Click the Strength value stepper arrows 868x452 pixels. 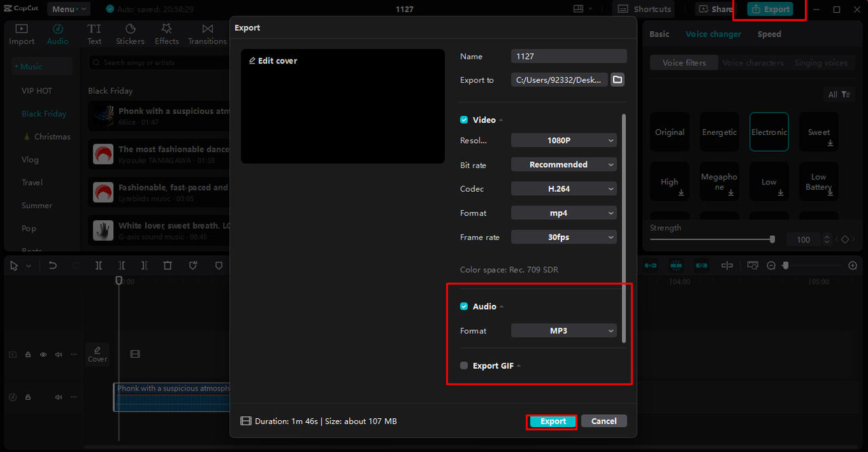tap(827, 239)
